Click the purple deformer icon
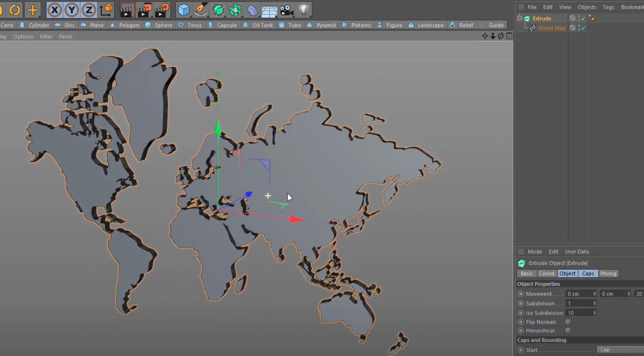 252,10
